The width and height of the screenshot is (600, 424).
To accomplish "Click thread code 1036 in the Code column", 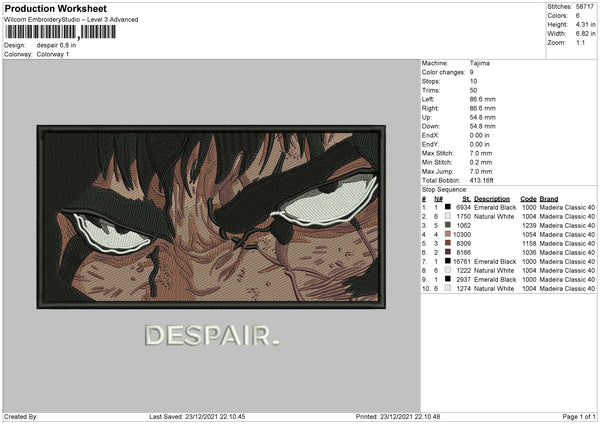I will [x=529, y=253].
